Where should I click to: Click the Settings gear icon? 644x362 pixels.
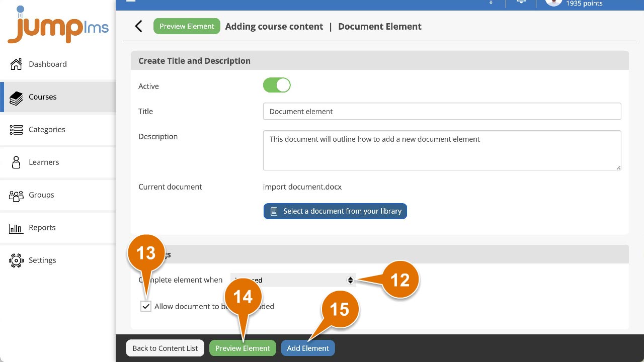click(16, 260)
